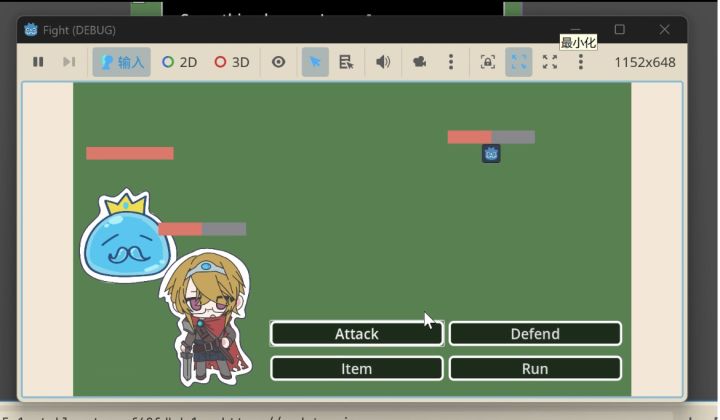Click the Defend button
This screenshot has height=420, width=720.
point(535,334)
